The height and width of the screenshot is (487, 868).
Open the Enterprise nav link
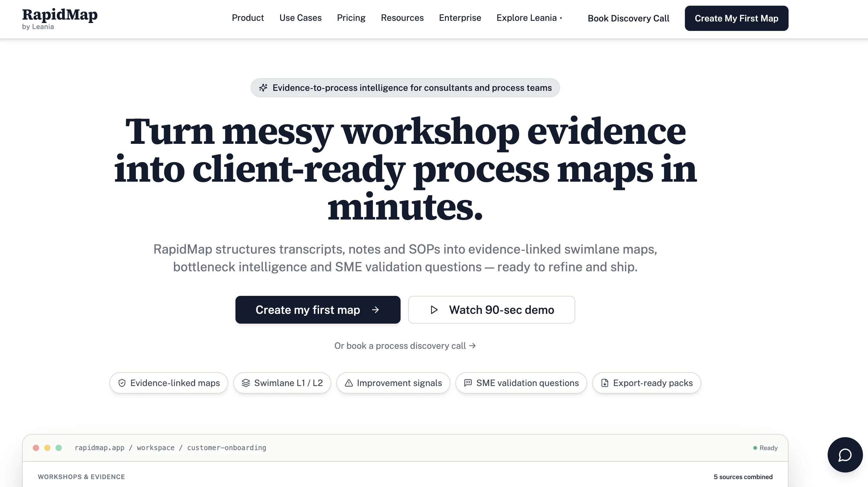(460, 18)
